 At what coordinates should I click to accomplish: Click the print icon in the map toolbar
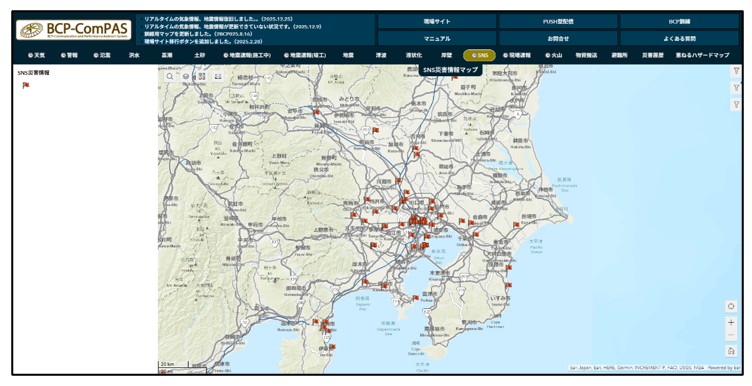click(x=218, y=76)
